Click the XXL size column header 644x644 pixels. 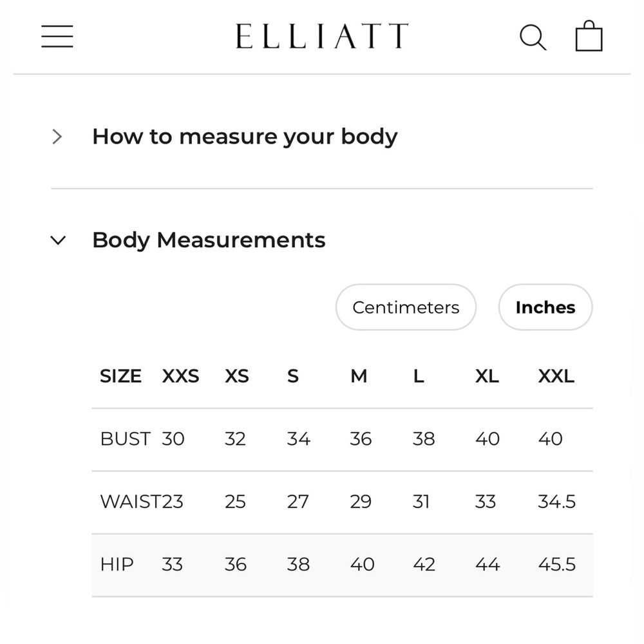coord(556,376)
